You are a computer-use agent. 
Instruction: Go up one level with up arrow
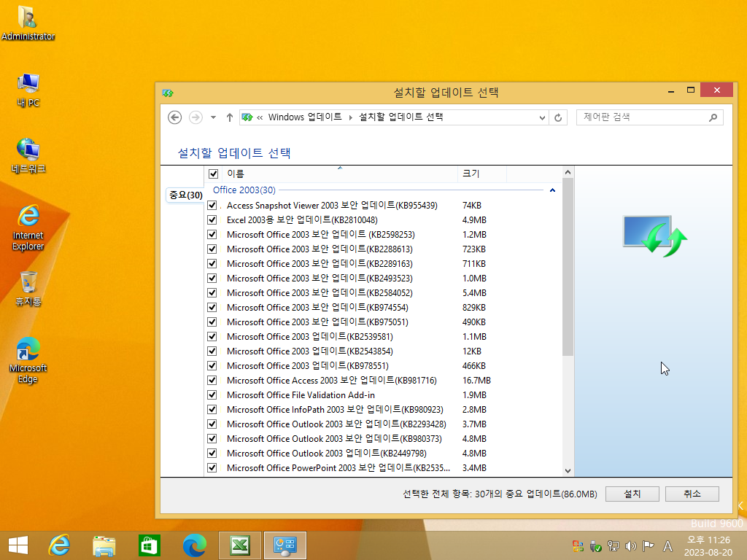tap(230, 117)
